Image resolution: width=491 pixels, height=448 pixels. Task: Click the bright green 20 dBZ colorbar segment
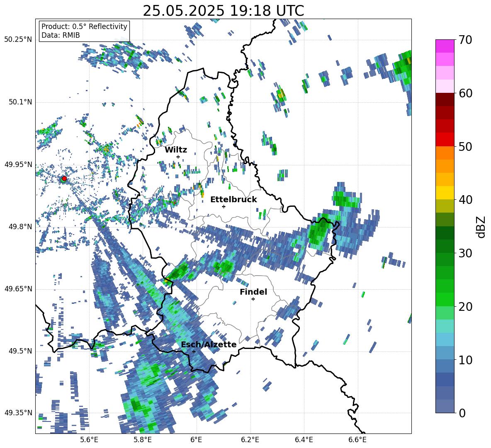tap(445, 299)
